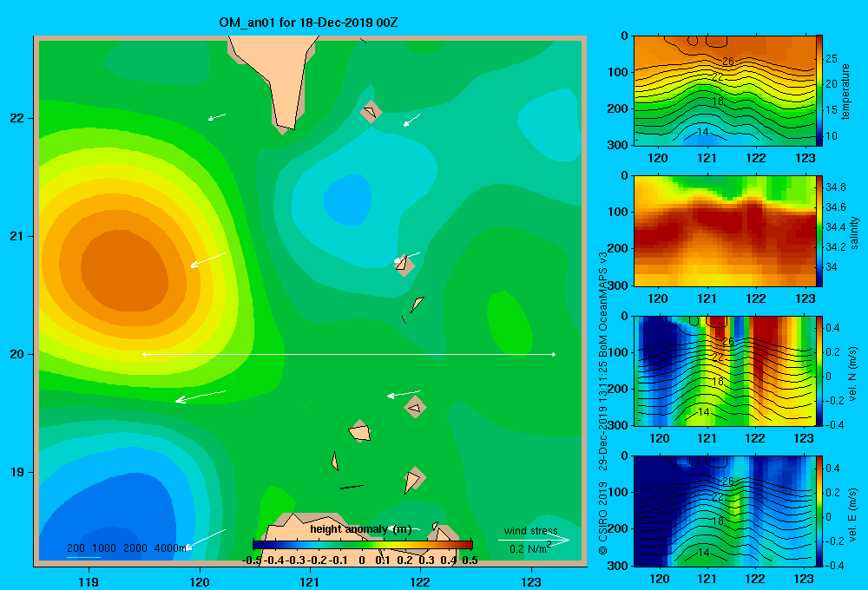Click the longitude 121 axis label on map
This screenshot has width=868, height=590.
(x=310, y=581)
